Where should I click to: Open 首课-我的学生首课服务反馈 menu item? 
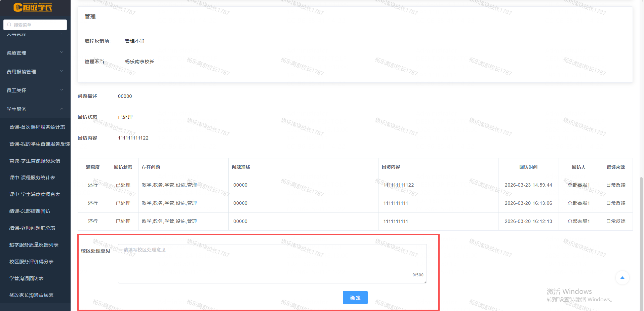[39, 144]
